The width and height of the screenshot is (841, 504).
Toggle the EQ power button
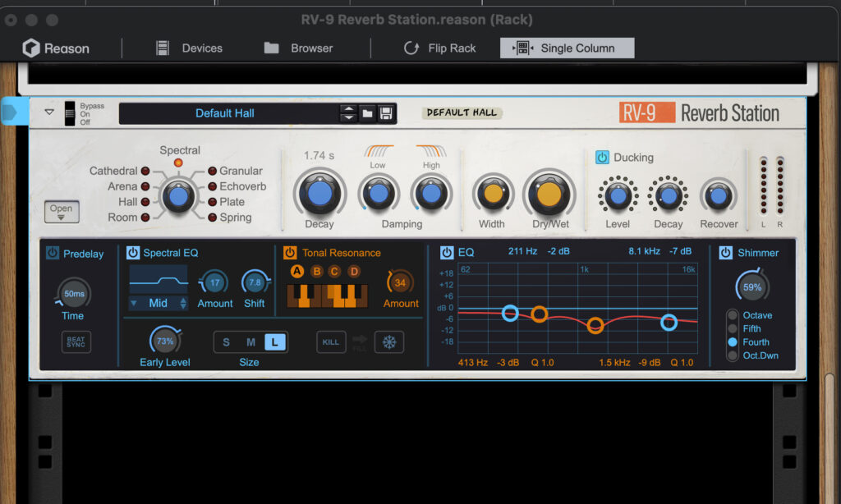click(447, 252)
